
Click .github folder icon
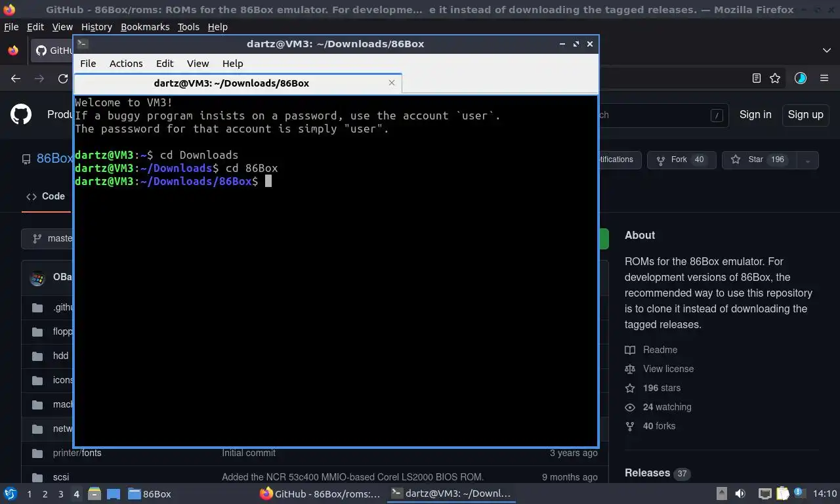point(37,307)
